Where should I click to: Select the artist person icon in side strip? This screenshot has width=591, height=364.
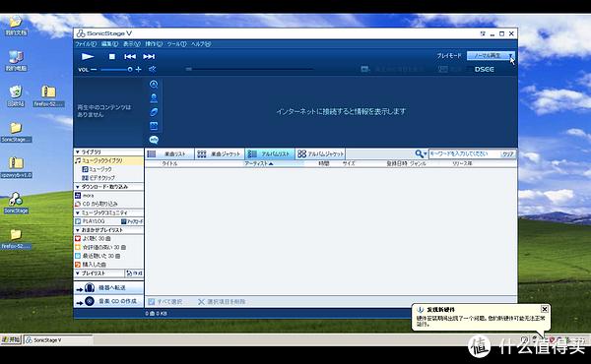(x=154, y=98)
